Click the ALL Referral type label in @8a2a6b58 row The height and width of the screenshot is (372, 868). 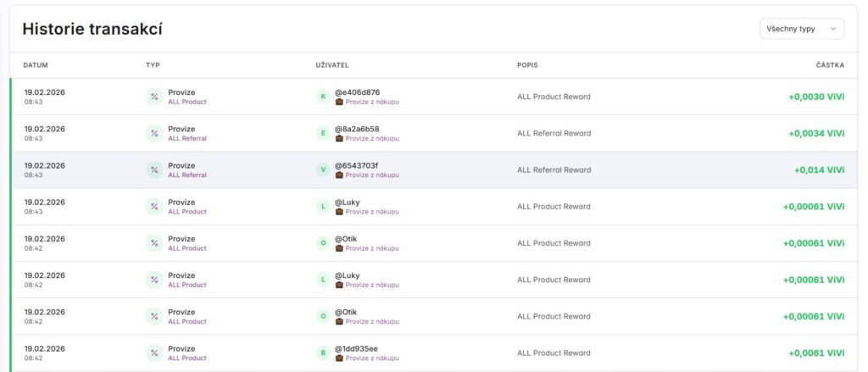187,138
